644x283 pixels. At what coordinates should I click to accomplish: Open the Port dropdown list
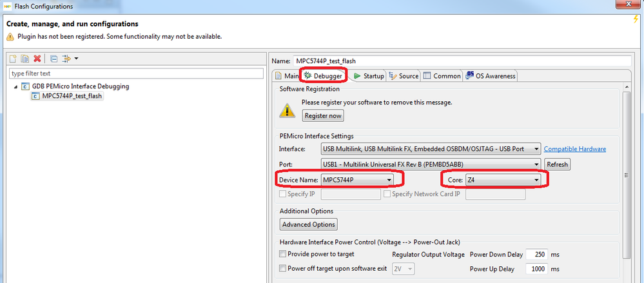(431, 164)
